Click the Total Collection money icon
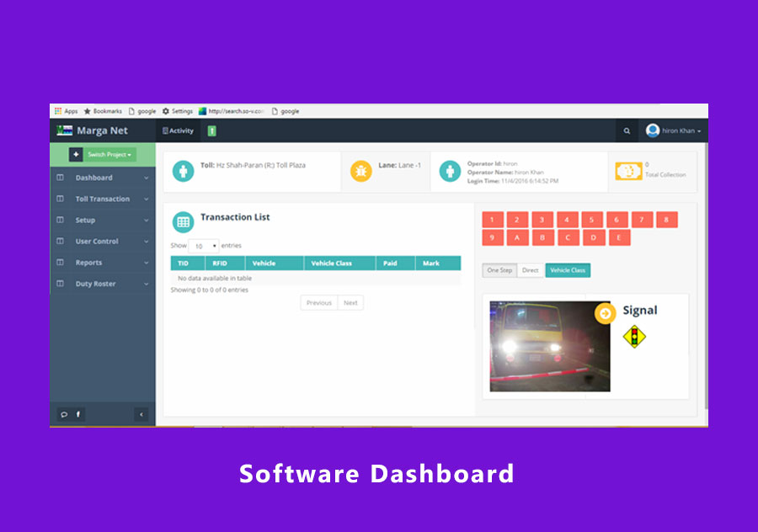 tap(628, 170)
